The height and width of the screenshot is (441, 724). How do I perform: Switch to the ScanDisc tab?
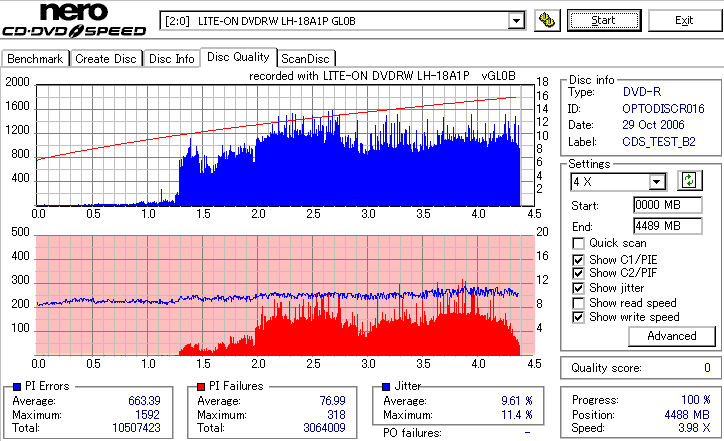coord(305,59)
